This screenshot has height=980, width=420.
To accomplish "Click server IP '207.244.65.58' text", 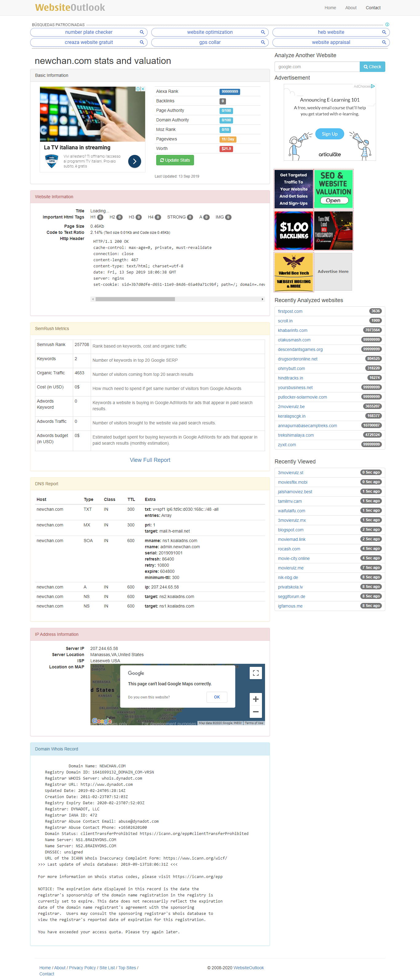I will click(104, 648).
